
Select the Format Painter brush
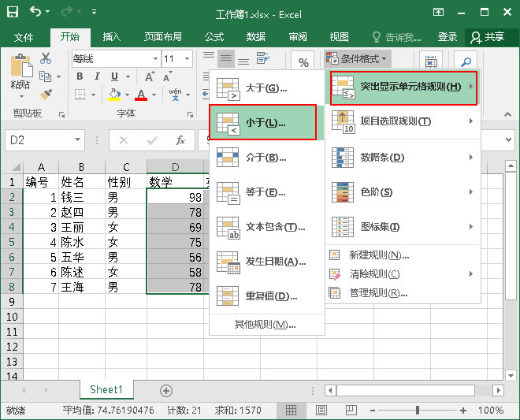[x=46, y=95]
